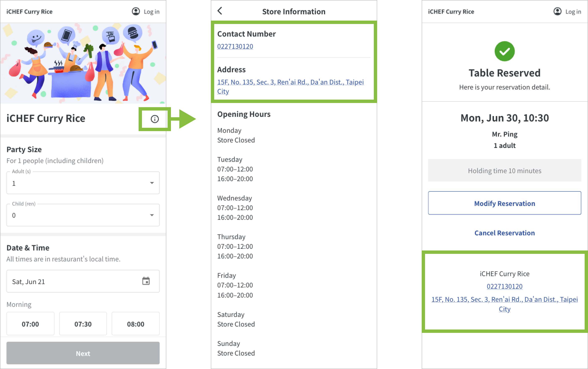Tap the phone number under Contact Number

(235, 46)
